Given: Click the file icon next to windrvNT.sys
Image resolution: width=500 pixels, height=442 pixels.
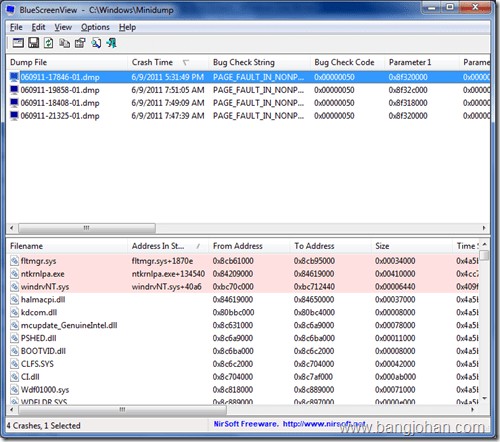Looking at the screenshot, I should [x=14, y=287].
